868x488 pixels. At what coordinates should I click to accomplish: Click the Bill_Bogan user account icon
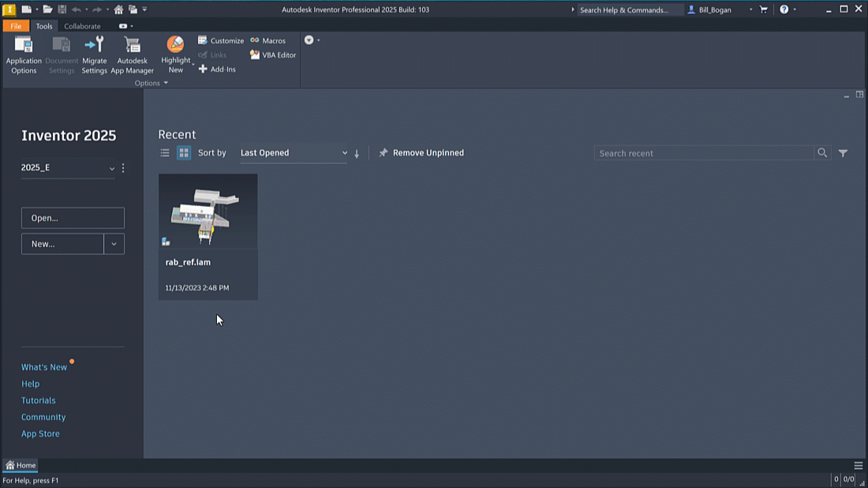[x=691, y=9]
